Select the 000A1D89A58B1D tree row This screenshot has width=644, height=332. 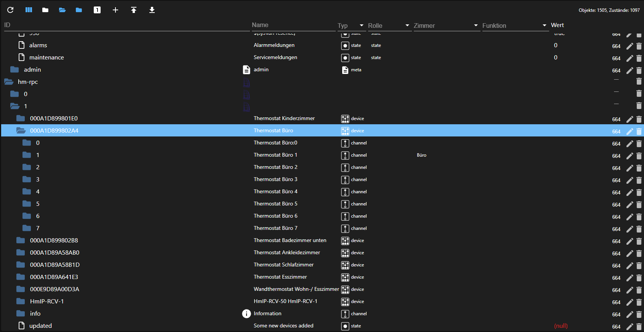click(x=322, y=265)
